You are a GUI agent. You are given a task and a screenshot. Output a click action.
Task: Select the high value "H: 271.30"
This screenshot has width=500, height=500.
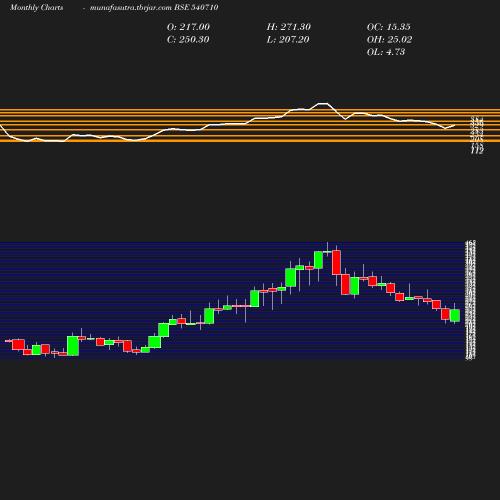point(288,27)
